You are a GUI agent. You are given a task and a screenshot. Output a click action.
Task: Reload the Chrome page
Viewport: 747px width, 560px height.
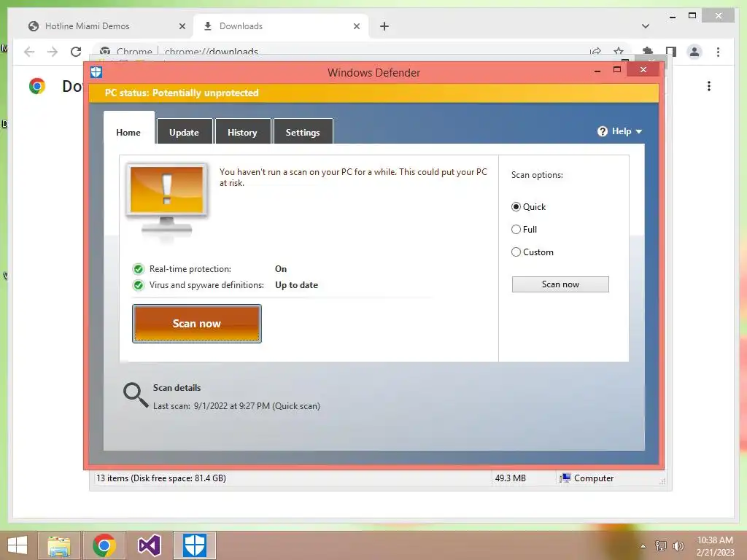coord(76,52)
